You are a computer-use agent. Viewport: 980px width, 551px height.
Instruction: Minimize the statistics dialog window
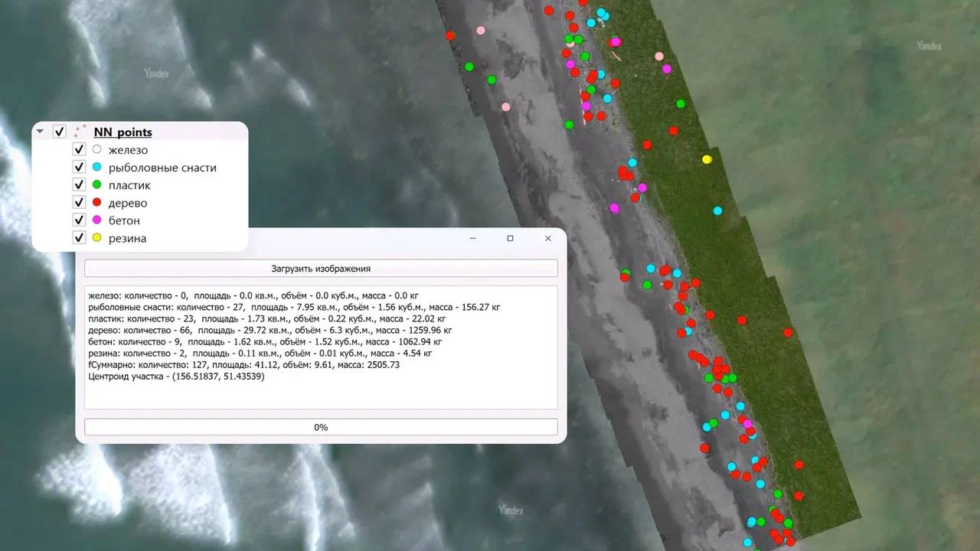tap(473, 239)
